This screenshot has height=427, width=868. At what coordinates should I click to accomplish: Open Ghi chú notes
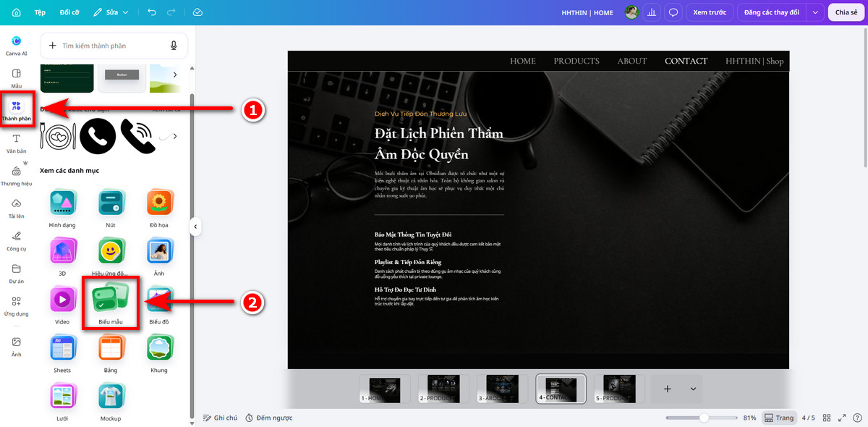(221, 418)
